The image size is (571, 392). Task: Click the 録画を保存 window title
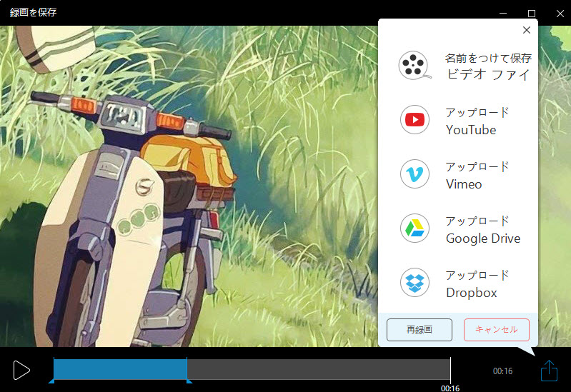33,12
